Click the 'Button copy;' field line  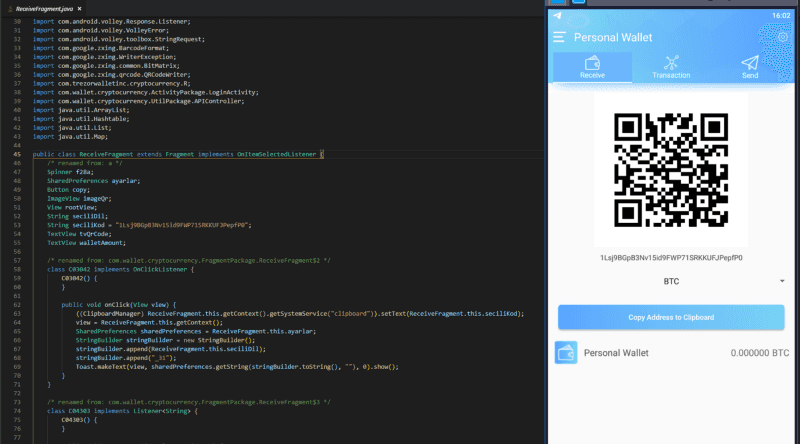[x=68, y=189]
